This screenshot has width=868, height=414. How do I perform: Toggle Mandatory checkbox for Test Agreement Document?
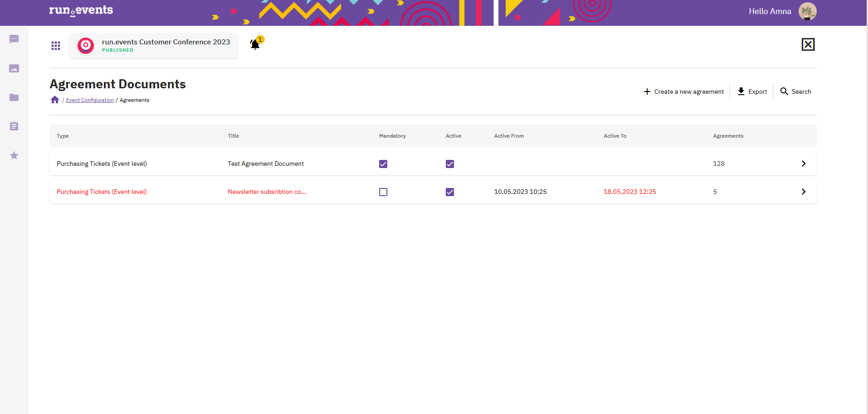[383, 164]
